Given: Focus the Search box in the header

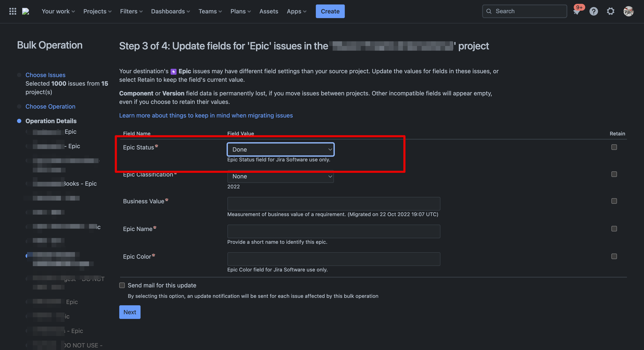Looking at the screenshot, I should [525, 11].
